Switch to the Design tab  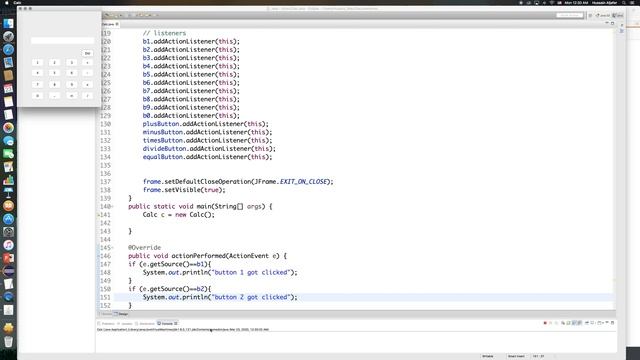122,314
